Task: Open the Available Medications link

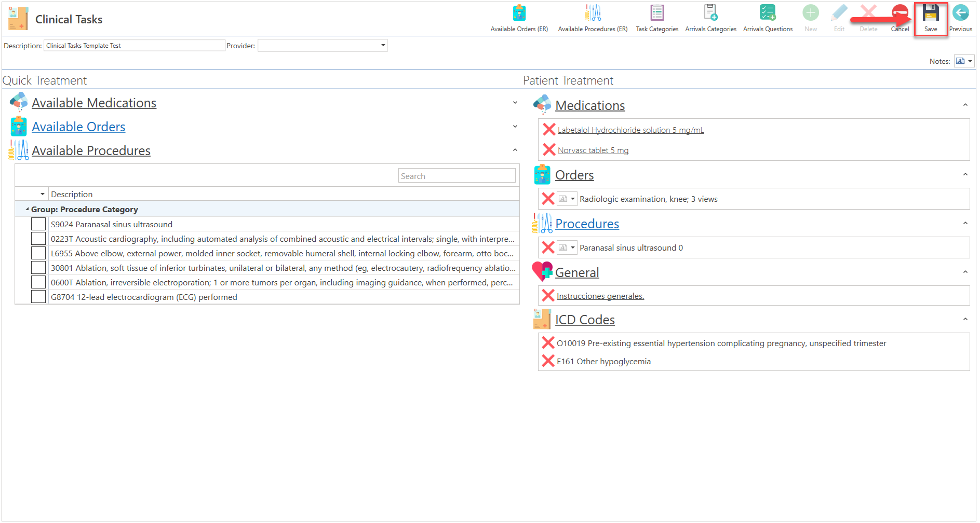Action: point(94,103)
